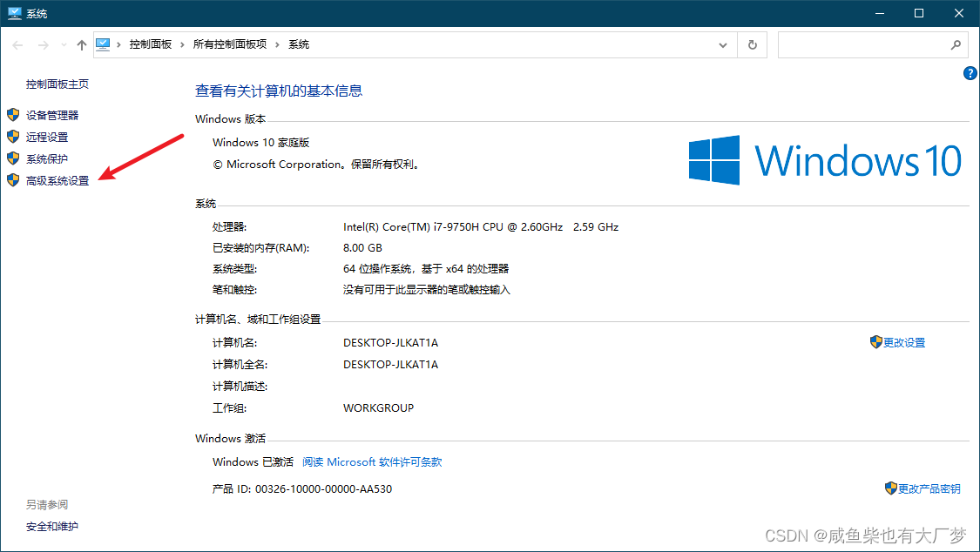
Task: Click shield icon beside 系统保护
Action: click(13, 158)
